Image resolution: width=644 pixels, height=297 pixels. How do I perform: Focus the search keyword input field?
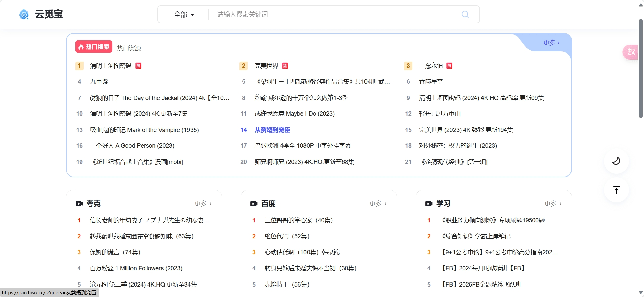(335, 15)
